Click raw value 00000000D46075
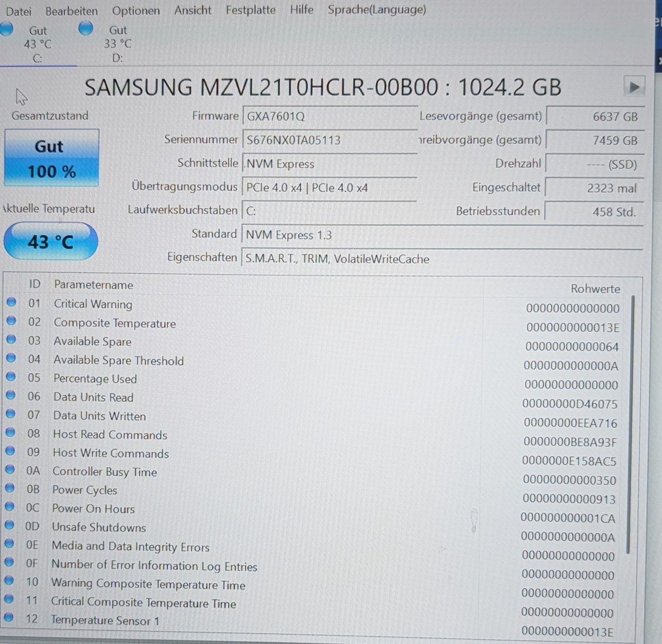 569,404
